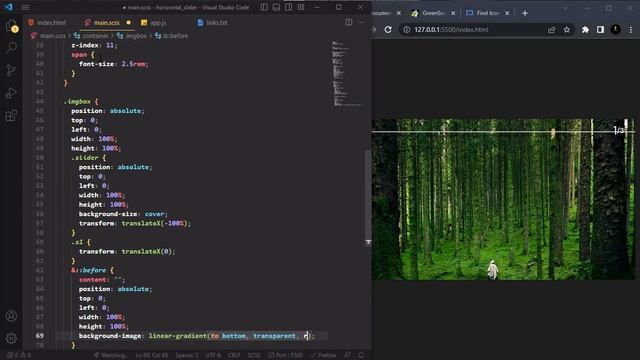
Task: Change SCSS language mode
Action: tap(254, 355)
